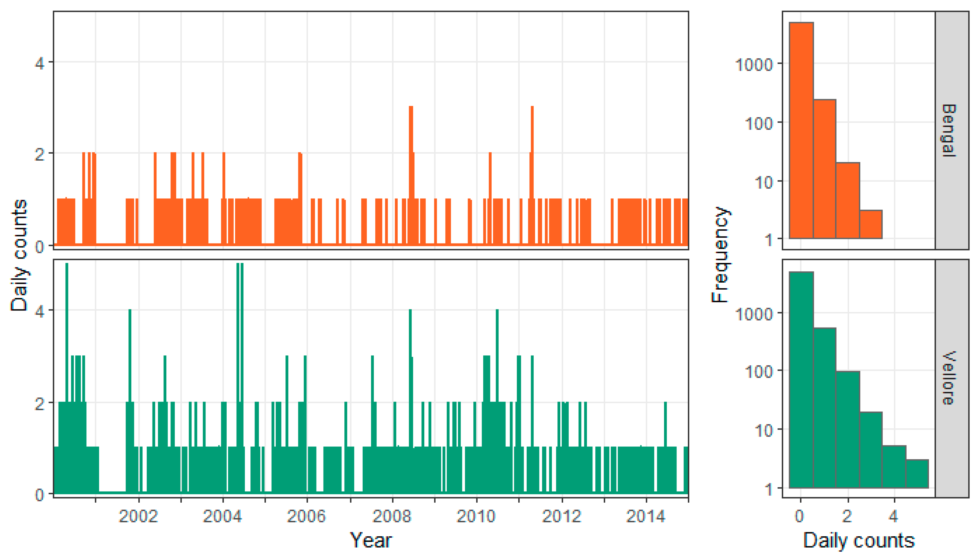
Task: Click the rightmost green histogram bar
Action: [x=917, y=473]
